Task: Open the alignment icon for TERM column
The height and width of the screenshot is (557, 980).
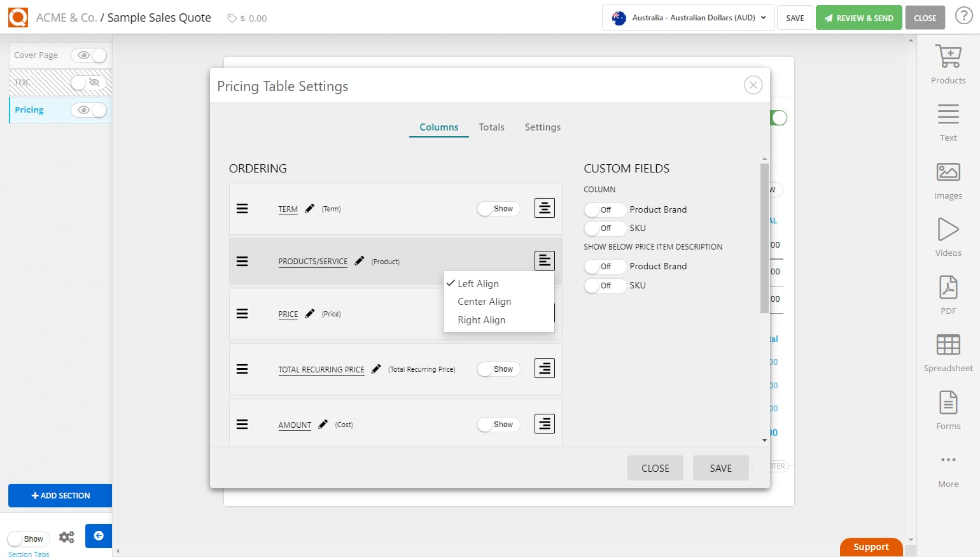Action: click(x=544, y=208)
